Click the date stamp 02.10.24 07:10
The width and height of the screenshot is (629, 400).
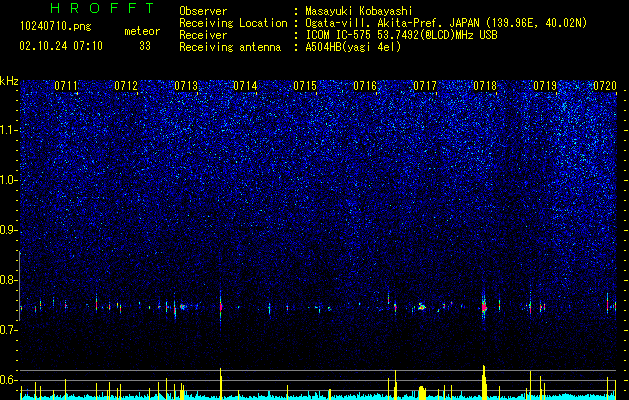click(x=61, y=46)
